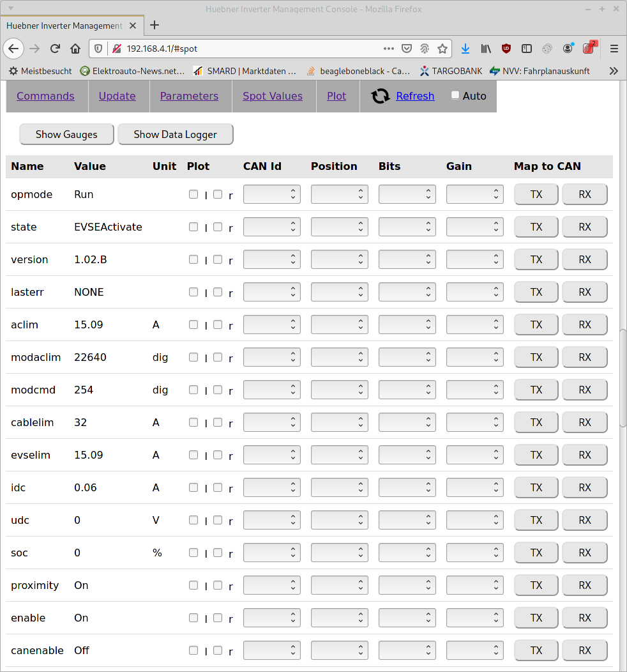Viewport: 627px width, 672px height.
Task: Open the Firefox hamburger menu
Action: click(614, 49)
